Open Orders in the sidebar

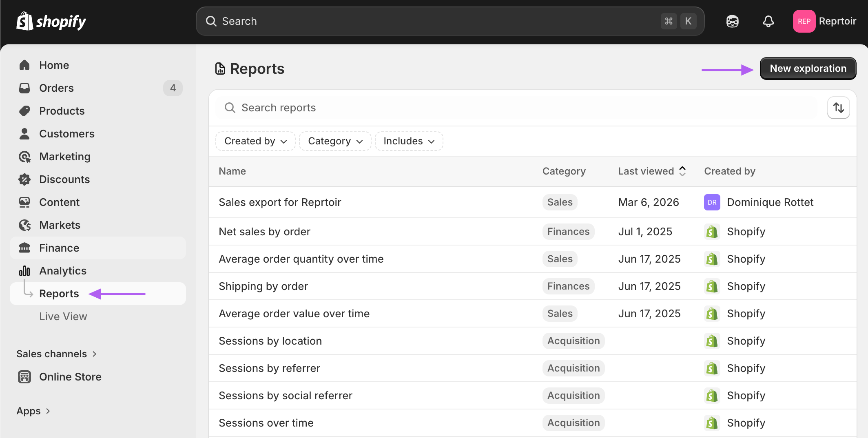[x=56, y=88]
